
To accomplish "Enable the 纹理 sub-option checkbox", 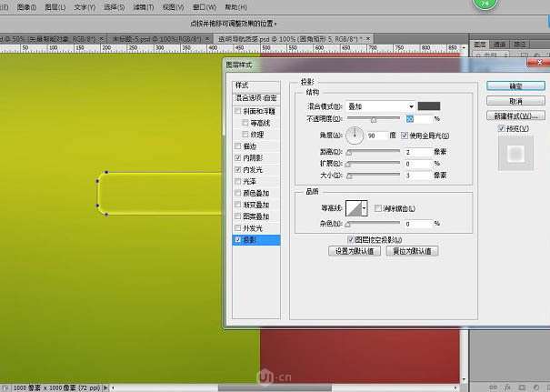I will pos(245,135).
